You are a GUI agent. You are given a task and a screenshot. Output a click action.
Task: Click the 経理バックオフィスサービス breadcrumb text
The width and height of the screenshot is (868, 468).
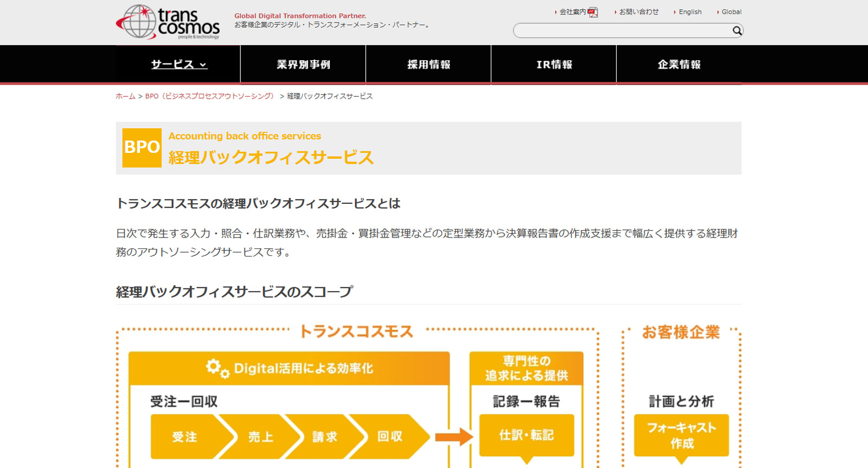pyautogui.click(x=330, y=96)
